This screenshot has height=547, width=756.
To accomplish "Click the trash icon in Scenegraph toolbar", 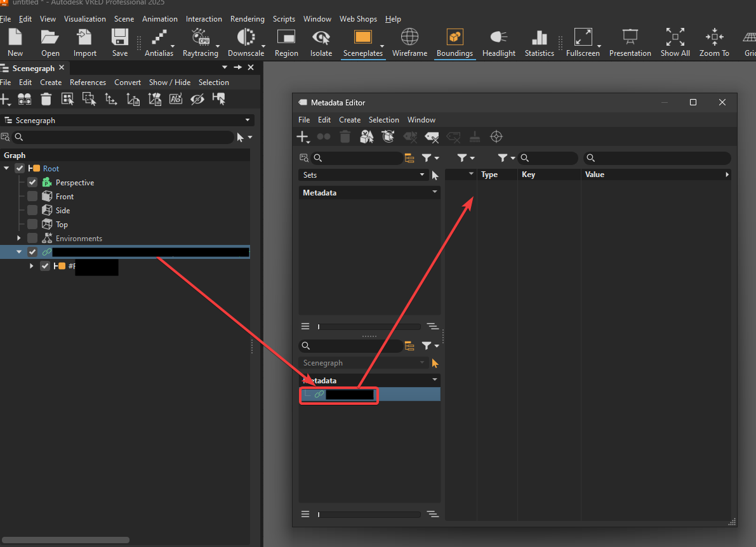I will coord(45,99).
